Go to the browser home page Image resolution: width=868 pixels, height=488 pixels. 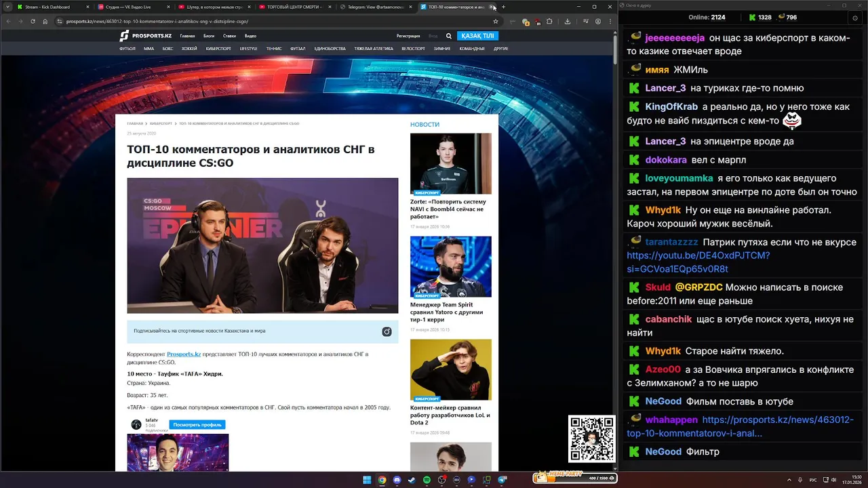tap(45, 21)
